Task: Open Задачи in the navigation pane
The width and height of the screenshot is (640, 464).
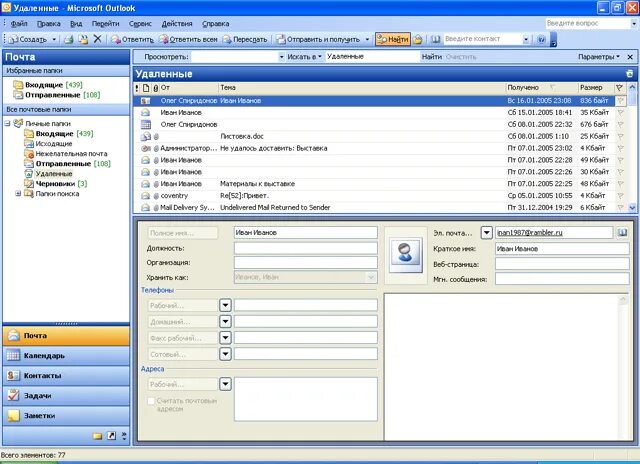Action: tap(66, 395)
